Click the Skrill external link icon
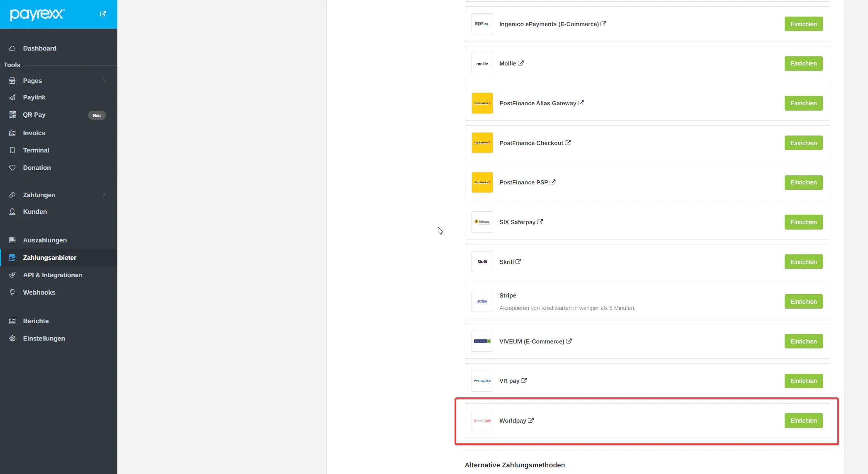The image size is (868, 474). pyautogui.click(x=518, y=261)
